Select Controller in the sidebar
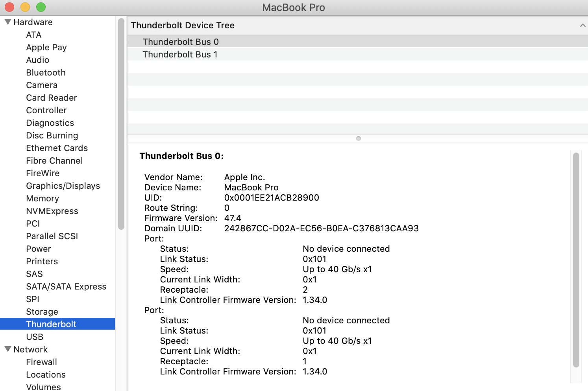This screenshot has width=588, height=391. 46,110
